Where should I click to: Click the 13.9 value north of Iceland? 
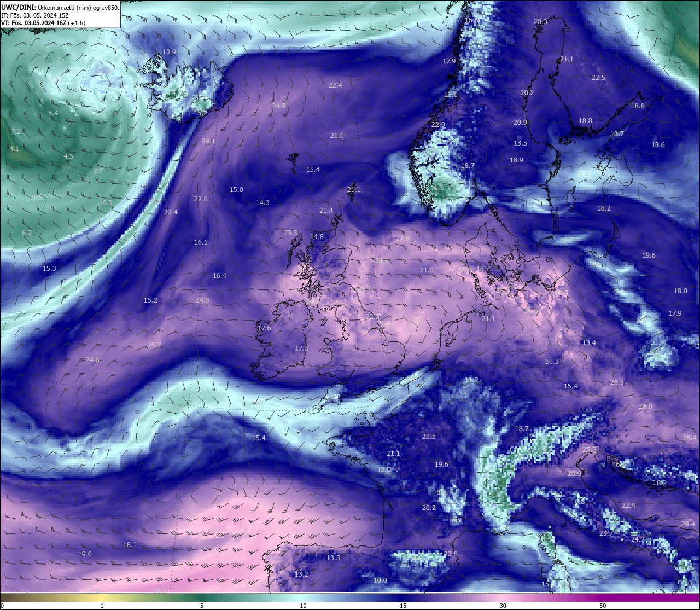(x=169, y=52)
